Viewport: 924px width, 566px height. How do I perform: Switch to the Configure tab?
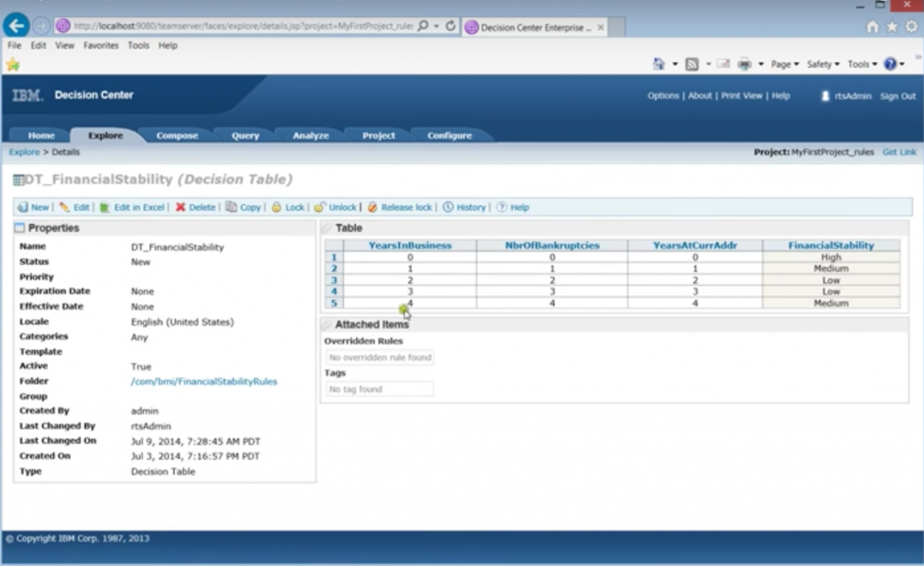coord(449,135)
